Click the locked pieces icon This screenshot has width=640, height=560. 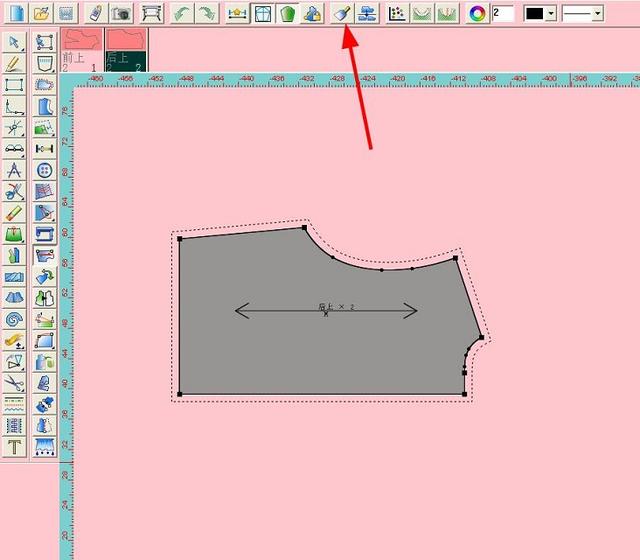(313, 13)
